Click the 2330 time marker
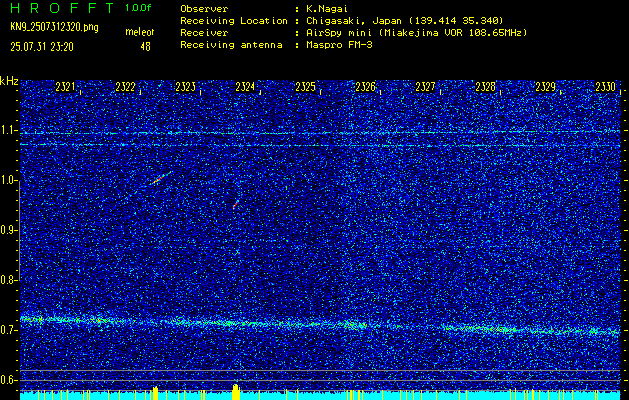This screenshot has width=629, height=400. (605, 87)
